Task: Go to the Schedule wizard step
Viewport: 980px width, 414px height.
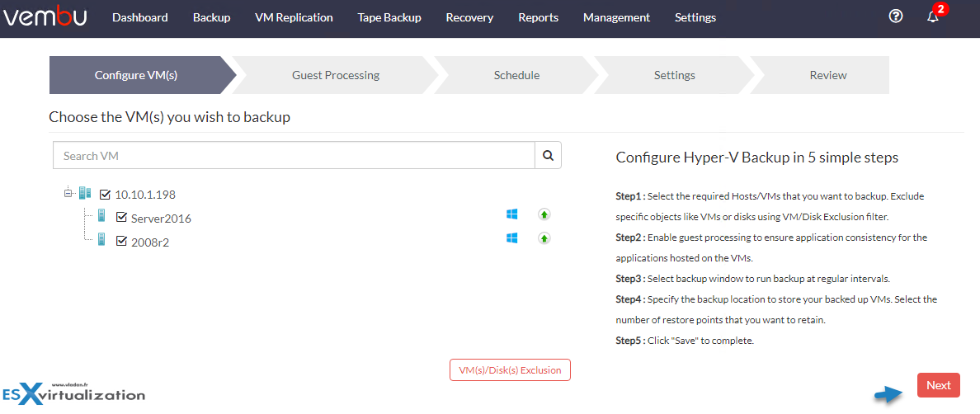Action: [516, 75]
